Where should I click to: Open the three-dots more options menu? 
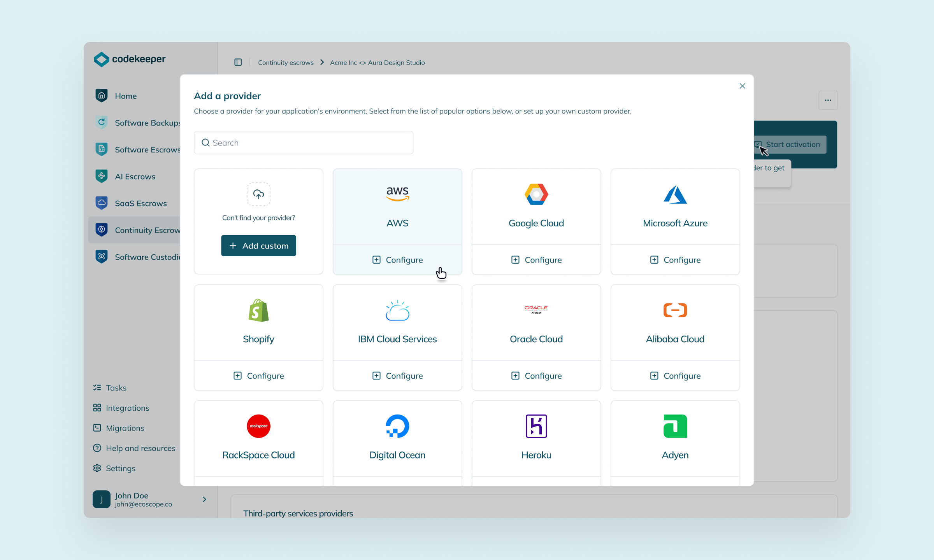(828, 100)
